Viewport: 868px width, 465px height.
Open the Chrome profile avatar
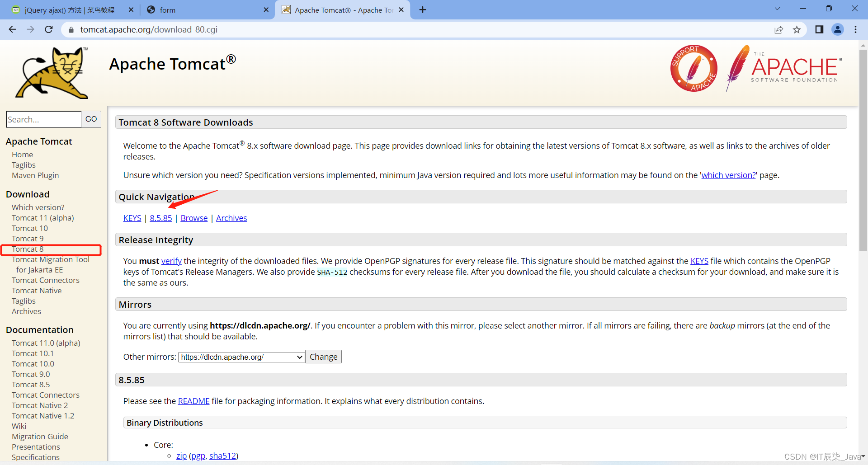coord(838,29)
